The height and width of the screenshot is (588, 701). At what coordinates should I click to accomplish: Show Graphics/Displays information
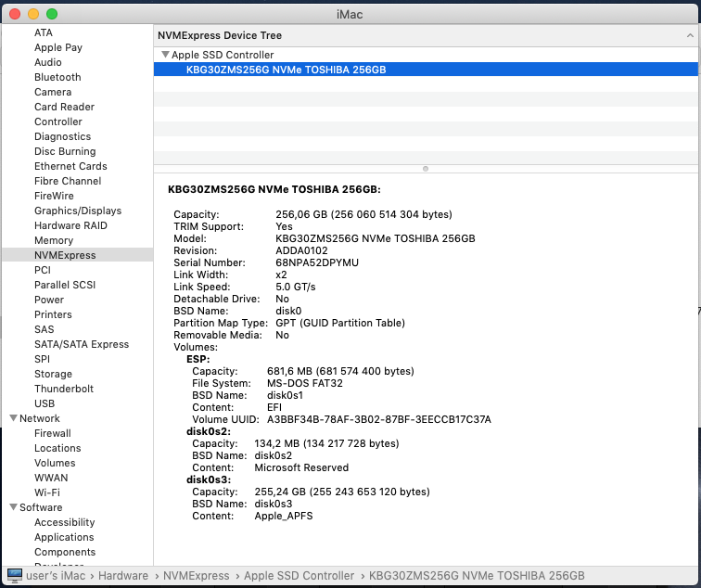78,211
